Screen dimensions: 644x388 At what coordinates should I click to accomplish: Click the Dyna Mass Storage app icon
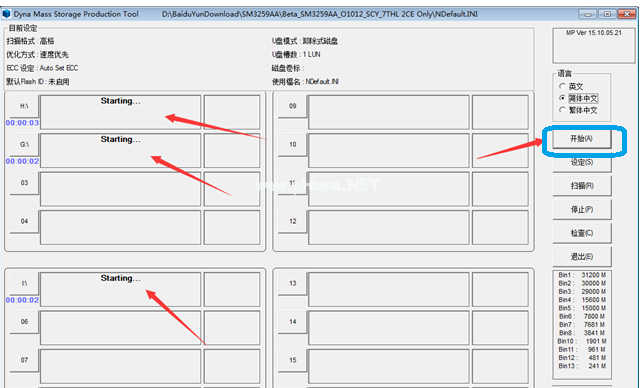(6, 14)
